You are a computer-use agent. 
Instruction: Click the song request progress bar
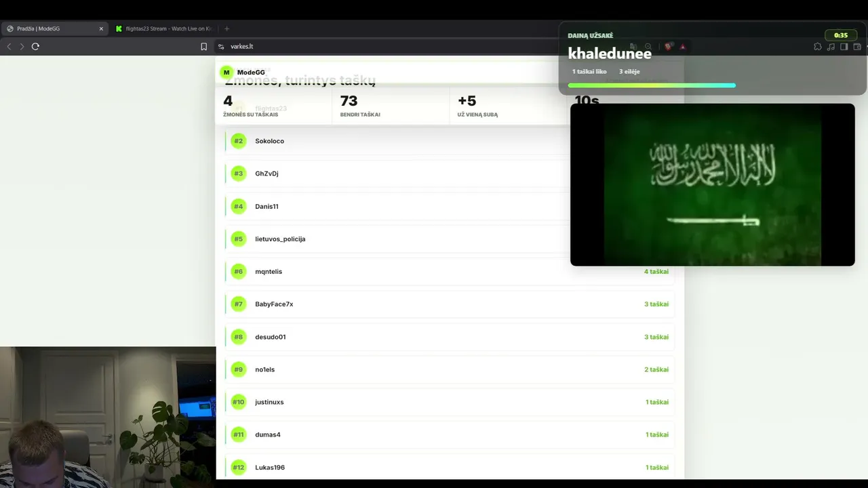pos(652,85)
